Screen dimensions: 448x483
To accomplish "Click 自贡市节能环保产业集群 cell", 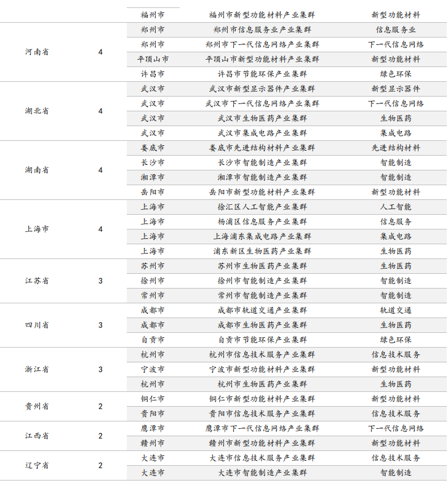I will [x=262, y=340].
